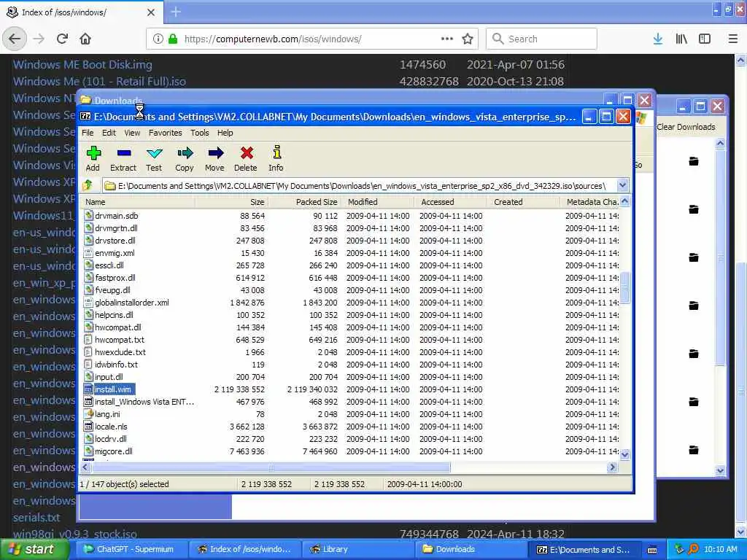This screenshot has height=560, width=747.
Task: Click the Info toolbar icon
Action: (x=276, y=152)
